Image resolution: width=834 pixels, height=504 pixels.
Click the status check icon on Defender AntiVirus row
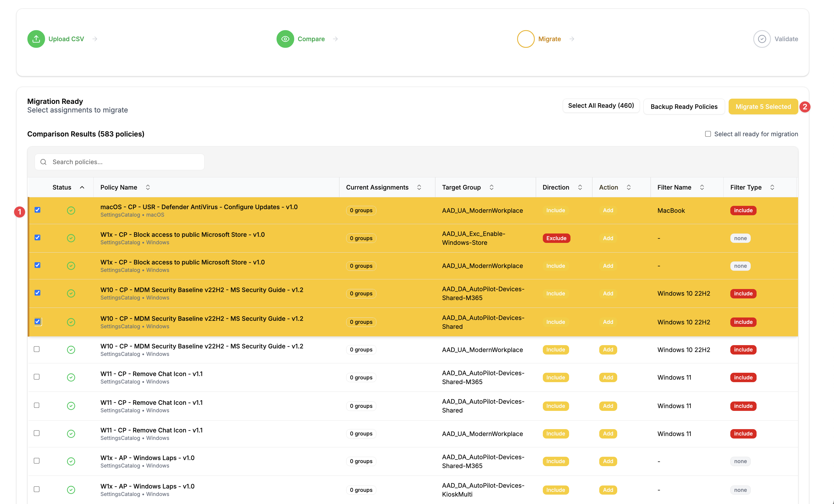(71, 210)
